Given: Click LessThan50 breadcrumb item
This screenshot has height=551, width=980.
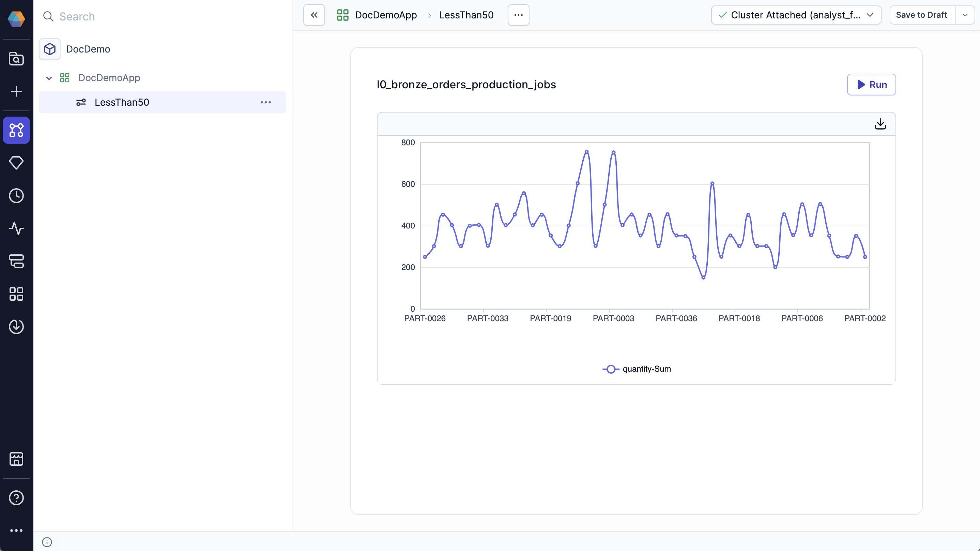Looking at the screenshot, I should [x=466, y=15].
